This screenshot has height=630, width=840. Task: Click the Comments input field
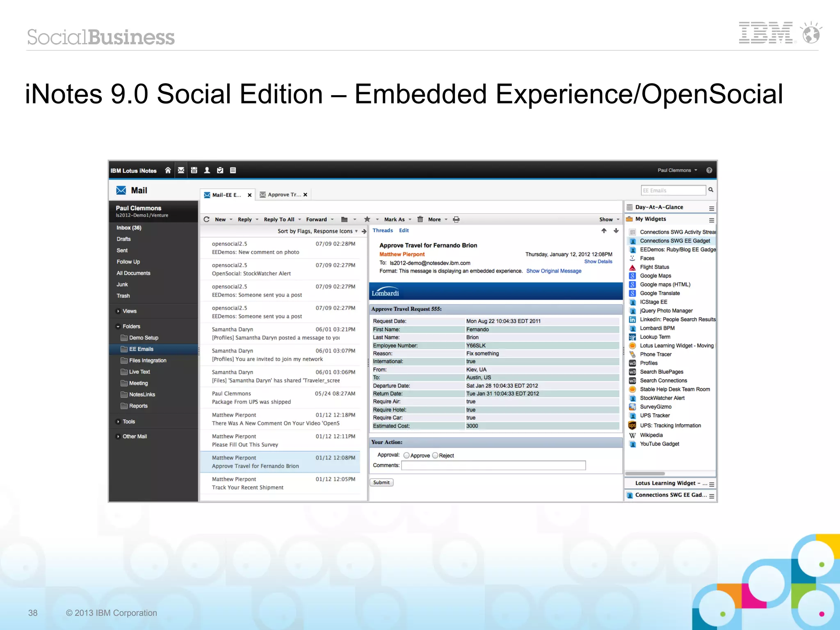493,466
